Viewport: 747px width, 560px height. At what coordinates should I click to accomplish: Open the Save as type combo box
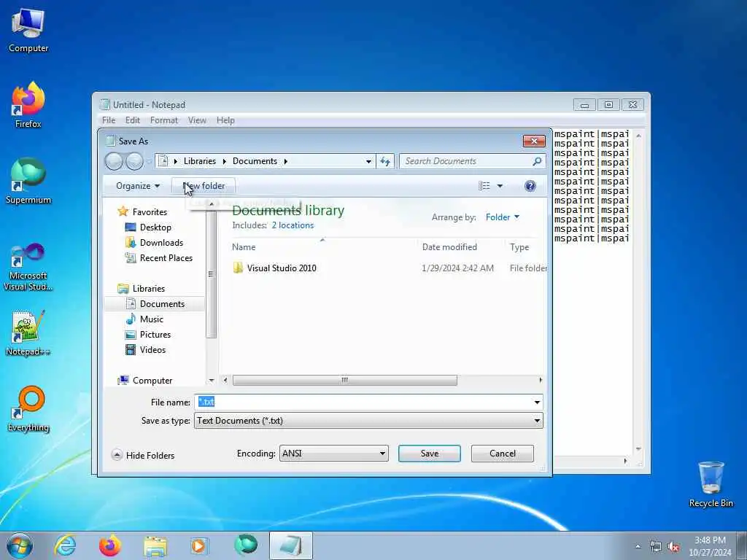(368, 421)
